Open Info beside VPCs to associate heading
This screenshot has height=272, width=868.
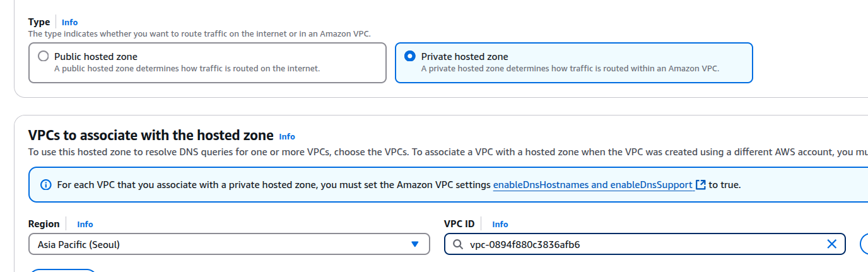click(287, 136)
